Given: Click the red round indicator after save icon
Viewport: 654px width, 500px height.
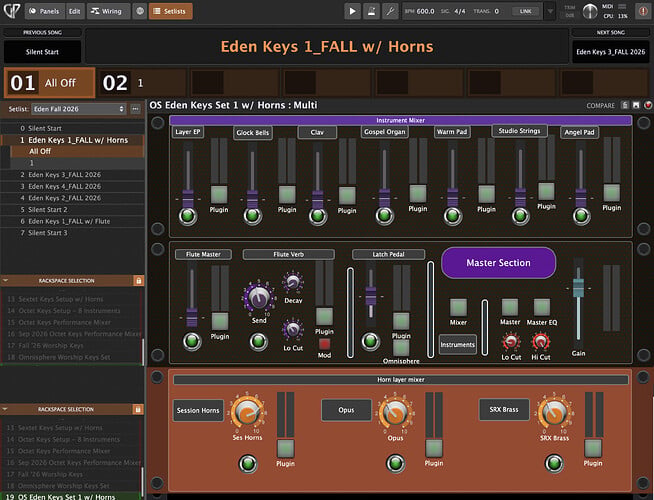Looking at the screenshot, I should point(648,105).
